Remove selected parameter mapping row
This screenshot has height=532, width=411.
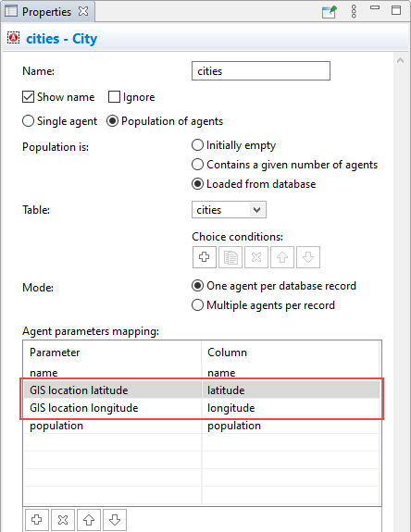pos(63,519)
